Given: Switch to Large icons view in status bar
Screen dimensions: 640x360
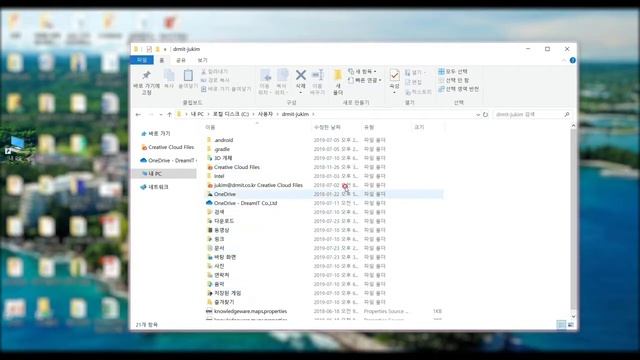Looking at the screenshot, I should [571, 324].
